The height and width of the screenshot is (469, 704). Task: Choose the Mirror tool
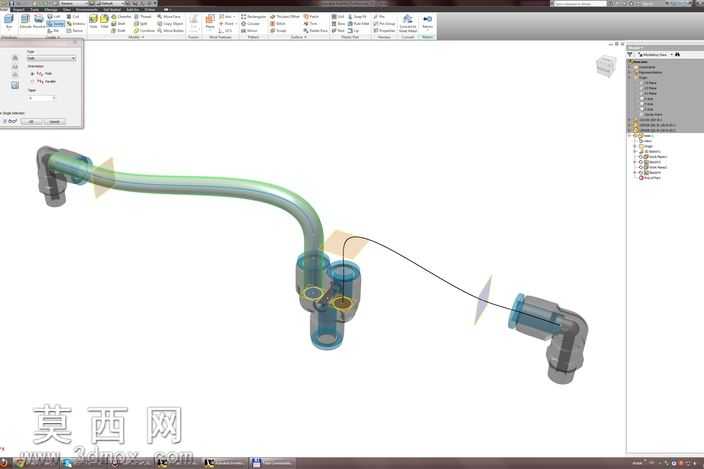[250, 31]
